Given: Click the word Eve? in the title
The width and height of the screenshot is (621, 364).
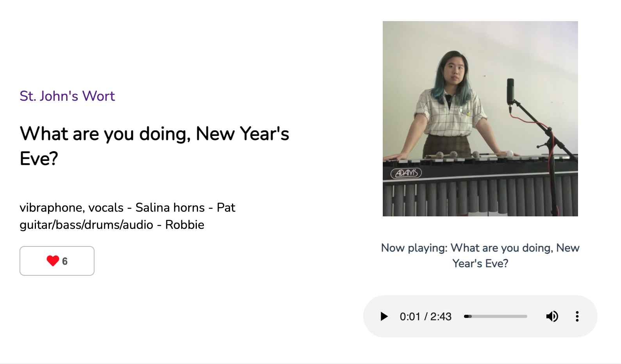Looking at the screenshot, I should [x=39, y=159].
